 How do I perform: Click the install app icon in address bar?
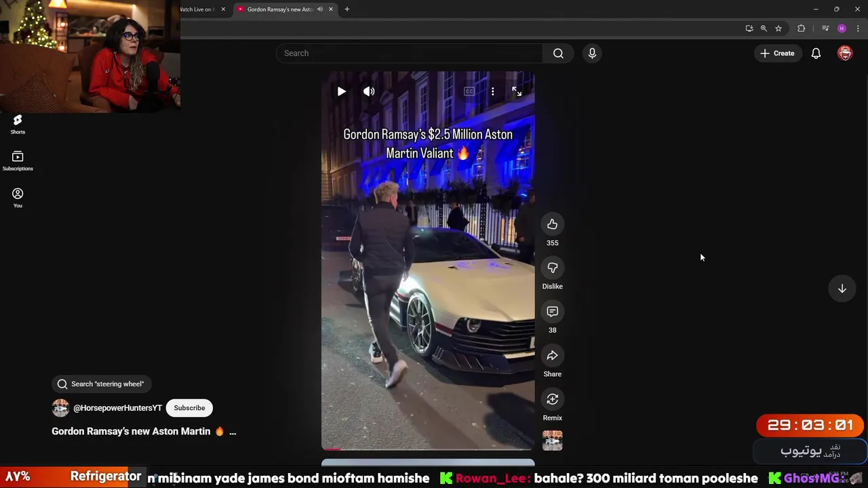749,28
